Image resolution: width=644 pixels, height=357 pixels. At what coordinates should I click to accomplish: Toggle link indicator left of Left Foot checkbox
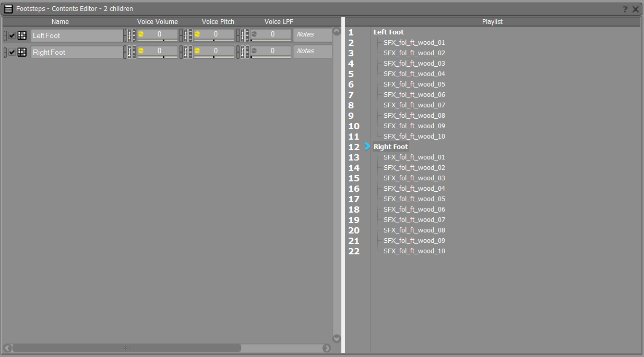pyautogui.click(x=5, y=35)
